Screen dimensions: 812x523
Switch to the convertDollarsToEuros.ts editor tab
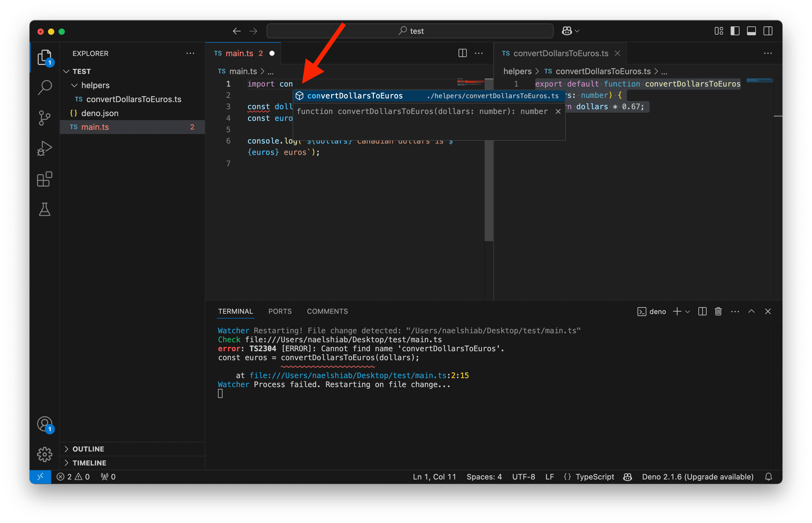point(560,53)
